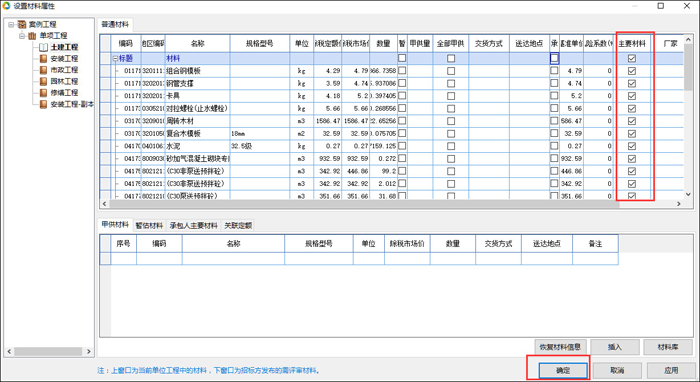Maximize the 设置材料属性 dialog
The height and width of the screenshot is (382, 700).
(x=661, y=6)
